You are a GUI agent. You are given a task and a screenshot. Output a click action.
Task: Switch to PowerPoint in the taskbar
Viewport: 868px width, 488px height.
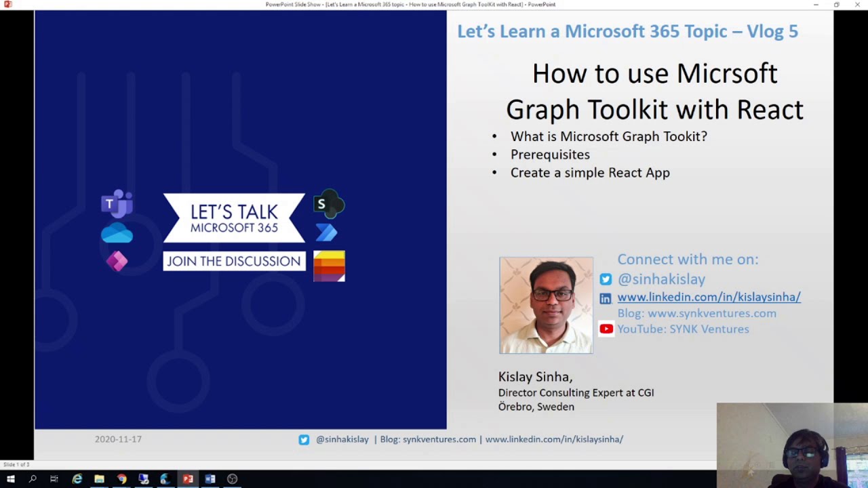188,479
